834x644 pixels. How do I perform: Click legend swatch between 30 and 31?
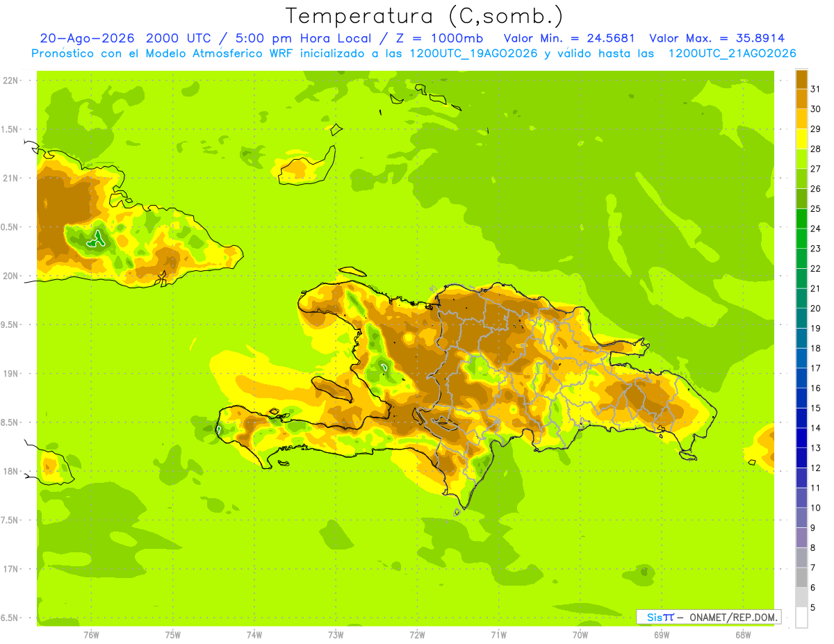tap(801, 99)
